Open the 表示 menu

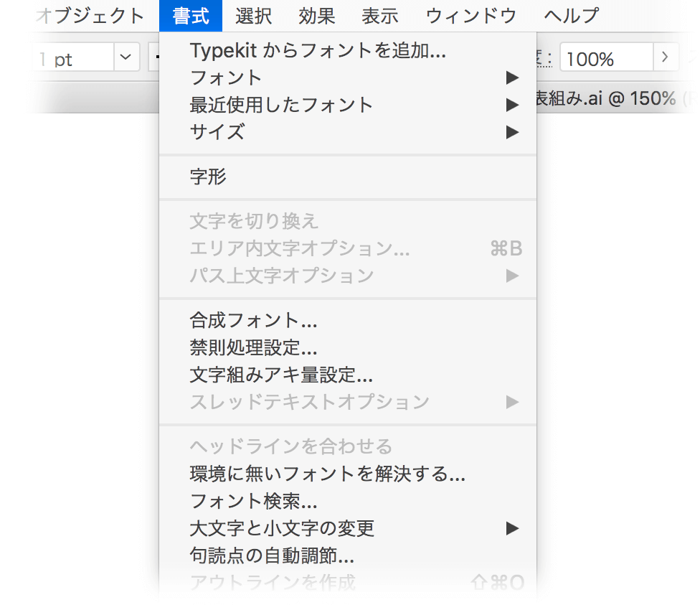coord(380,16)
